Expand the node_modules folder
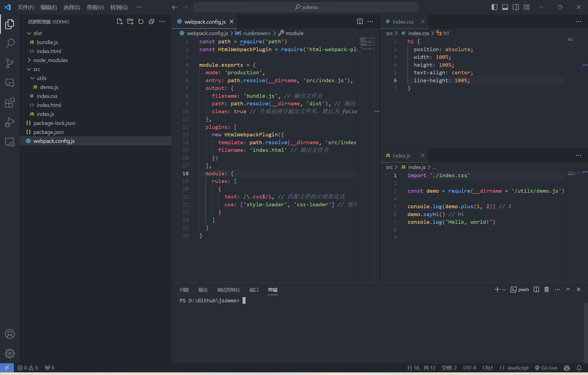The image size is (588, 375). (x=50, y=60)
